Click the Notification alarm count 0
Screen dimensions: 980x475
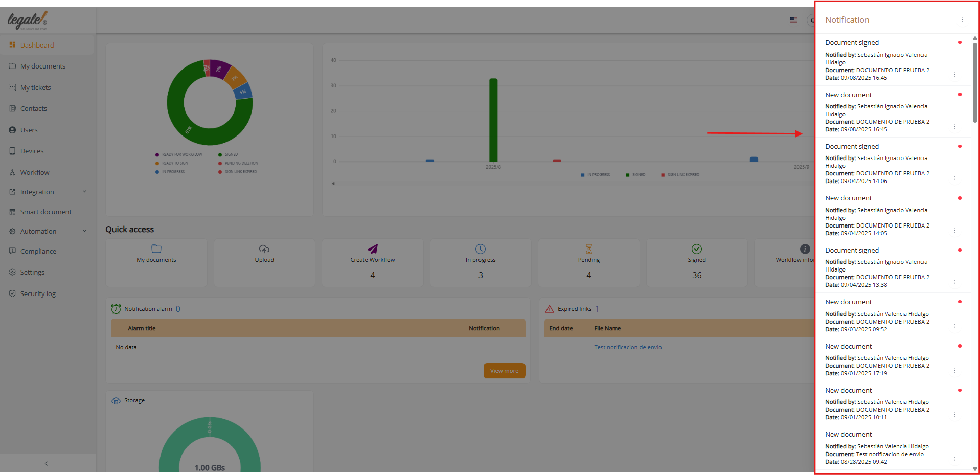178,309
